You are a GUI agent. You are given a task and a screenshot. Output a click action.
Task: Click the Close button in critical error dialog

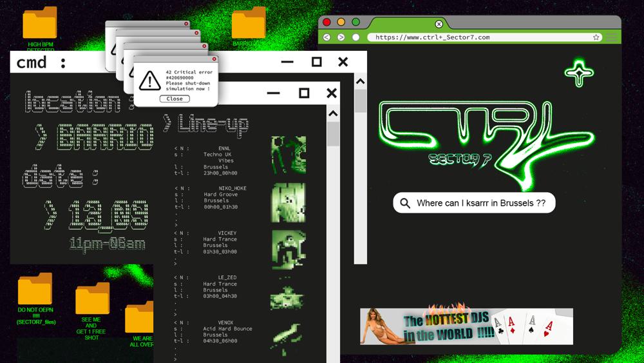pos(175,99)
